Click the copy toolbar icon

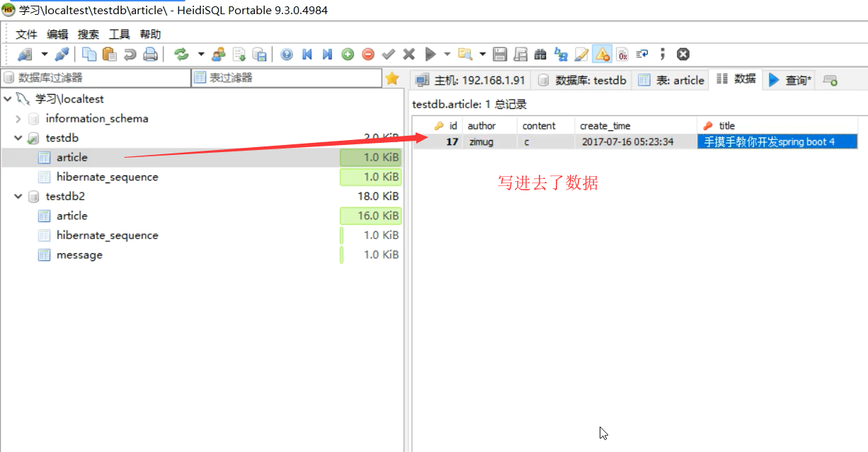coord(89,54)
